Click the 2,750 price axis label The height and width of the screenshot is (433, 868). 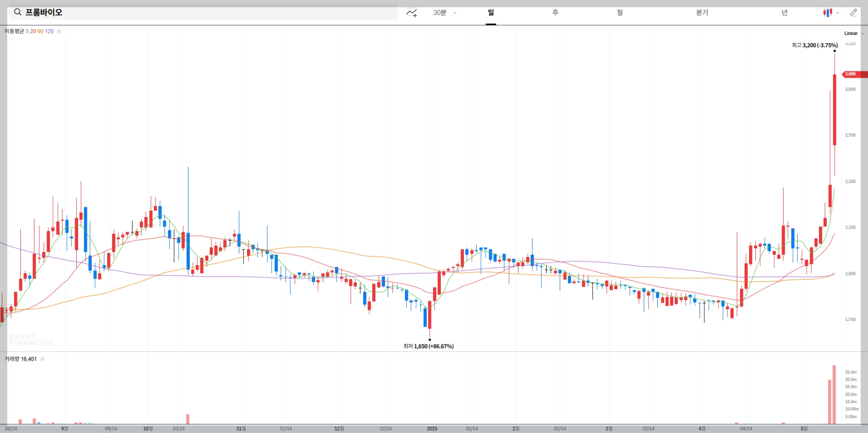(850, 135)
